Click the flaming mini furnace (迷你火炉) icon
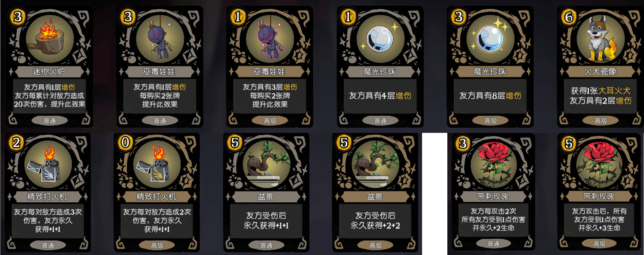Image resolution: width=644 pixels, height=255 pixels. click(x=50, y=39)
